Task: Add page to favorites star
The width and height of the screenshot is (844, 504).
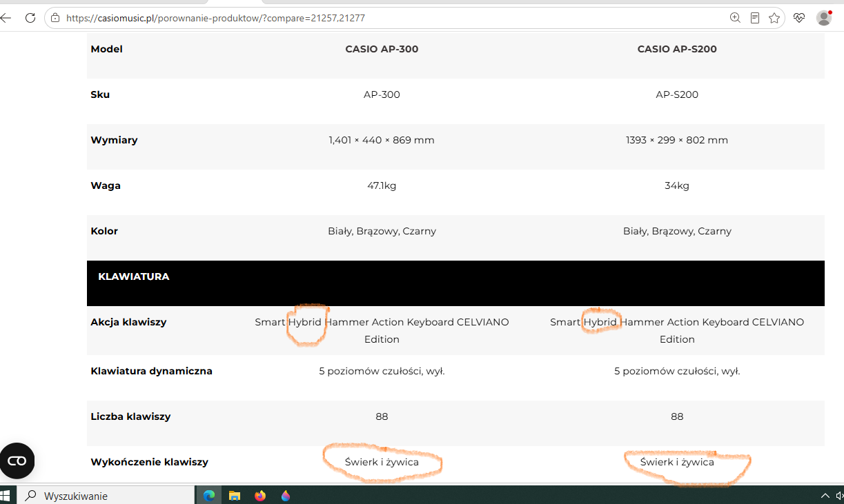Action: pyautogui.click(x=774, y=18)
